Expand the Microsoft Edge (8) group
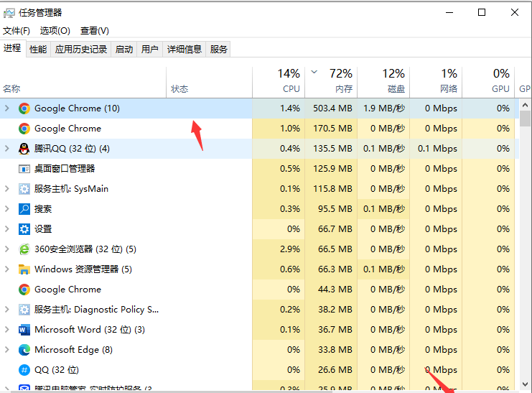 pos(6,349)
